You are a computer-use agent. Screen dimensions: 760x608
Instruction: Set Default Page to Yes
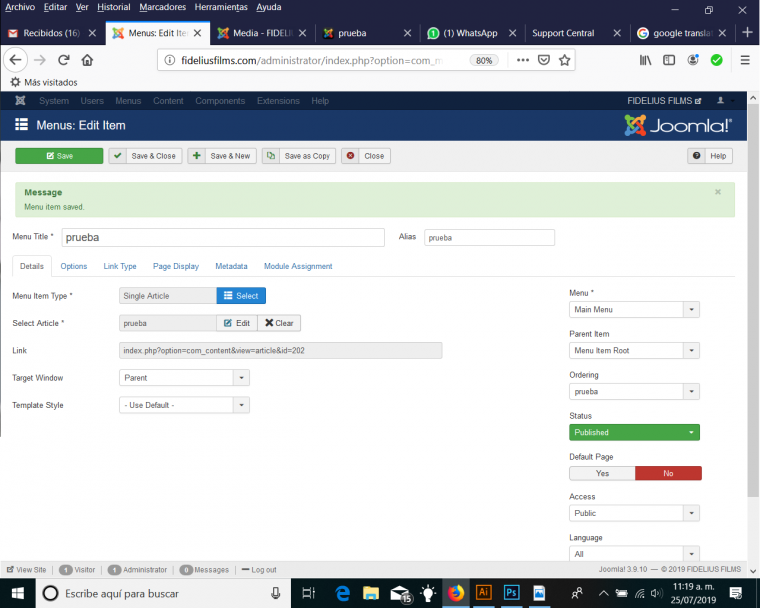pyautogui.click(x=602, y=473)
